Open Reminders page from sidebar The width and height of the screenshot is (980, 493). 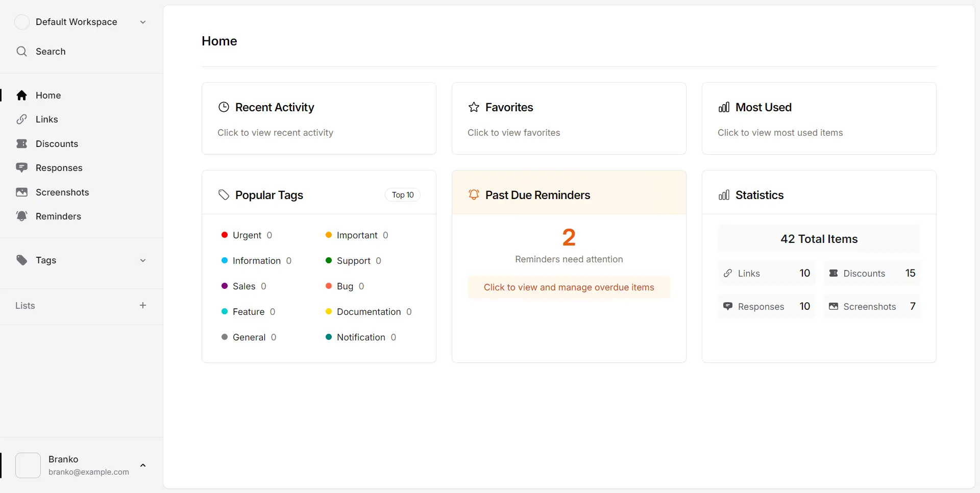point(58,216)
